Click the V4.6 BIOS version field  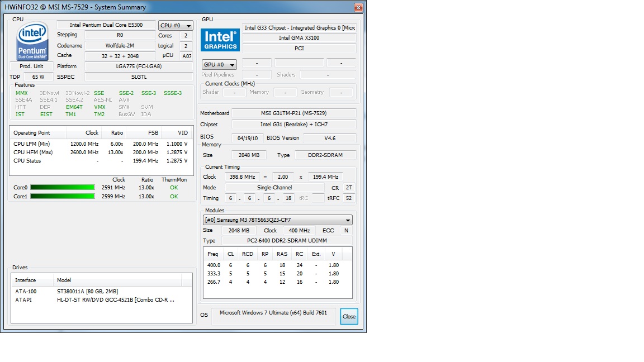(330, 139)
